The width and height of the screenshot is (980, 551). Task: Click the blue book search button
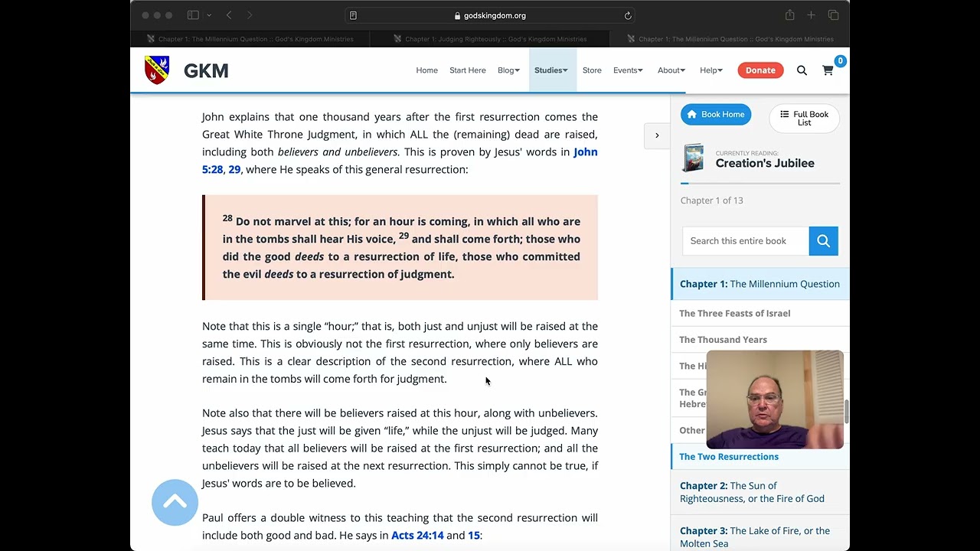pos(823,241)
